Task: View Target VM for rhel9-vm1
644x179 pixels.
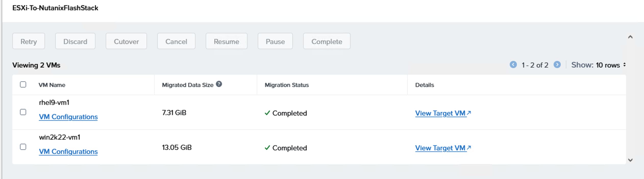Action: [443, 113]
